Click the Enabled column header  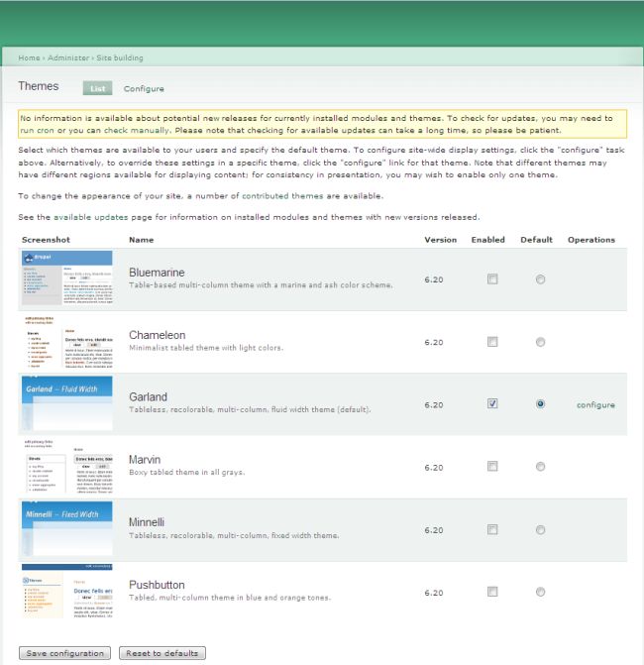488,240
